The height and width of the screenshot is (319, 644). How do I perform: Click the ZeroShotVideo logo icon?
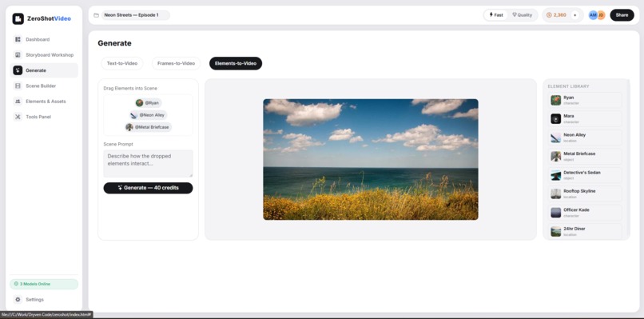(18, 18)
